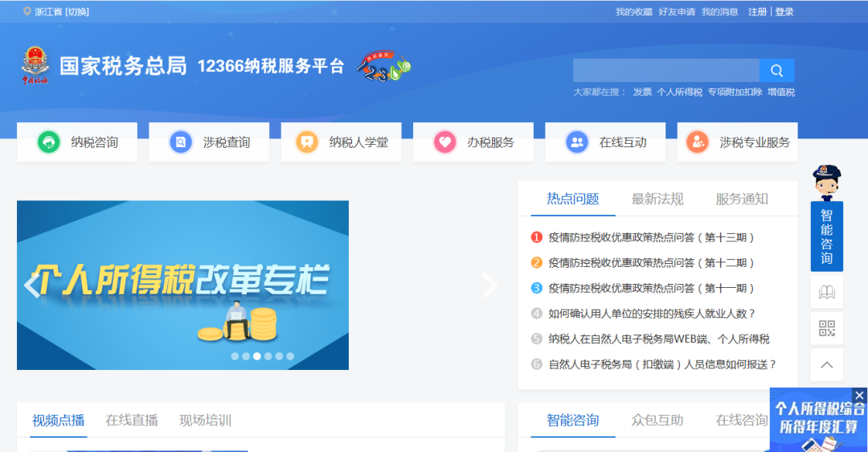Switch to 在线直播 tab

(132, 420)
